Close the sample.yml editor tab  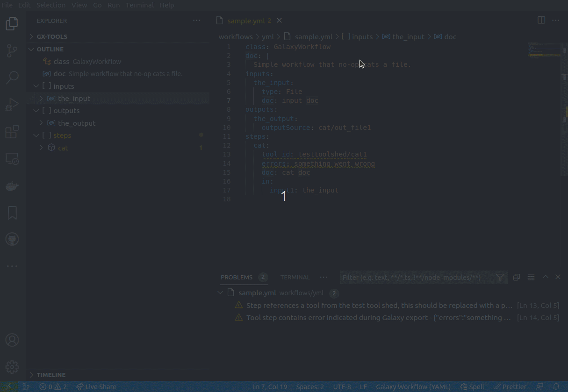279,21
